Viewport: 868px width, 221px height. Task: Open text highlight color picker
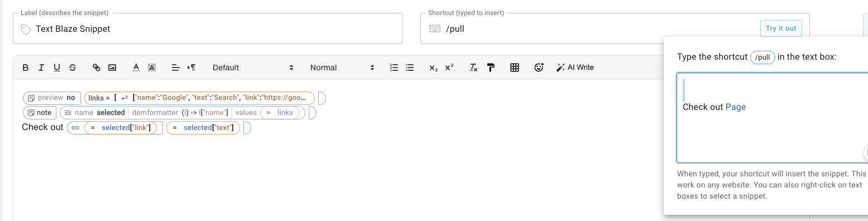pyautogui.click(x=151, y=68)
